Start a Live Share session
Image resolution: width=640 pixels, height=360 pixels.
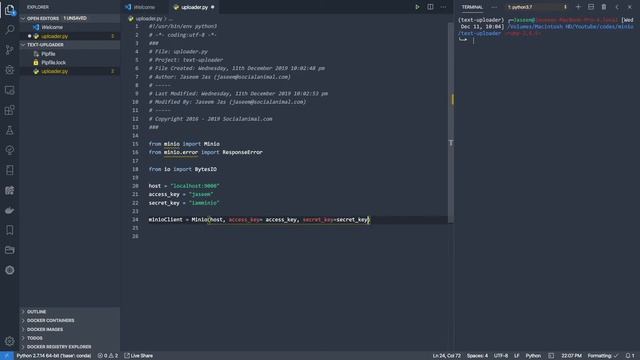(x=139, y=356)
